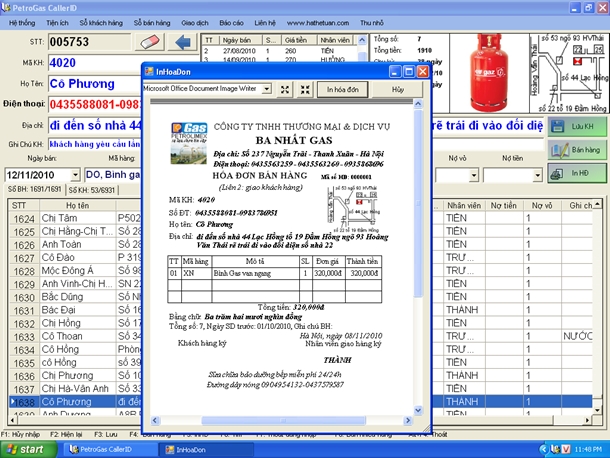The width and height of the screenshot is (610, 458).
Task: Click the customer map image at top right
Action: pyautogui.click(x=569, y=73)
